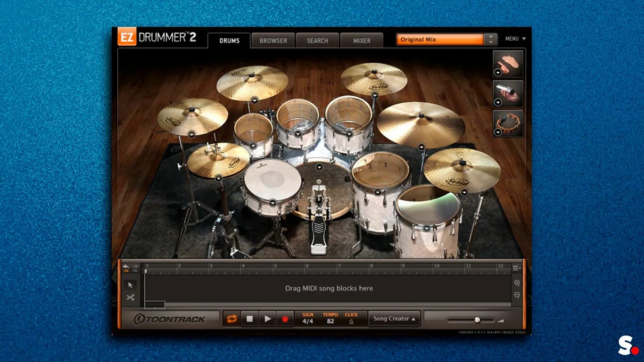Open the song track options menu icon
Screen dimensions: 644x362
(x=517, y=268)
